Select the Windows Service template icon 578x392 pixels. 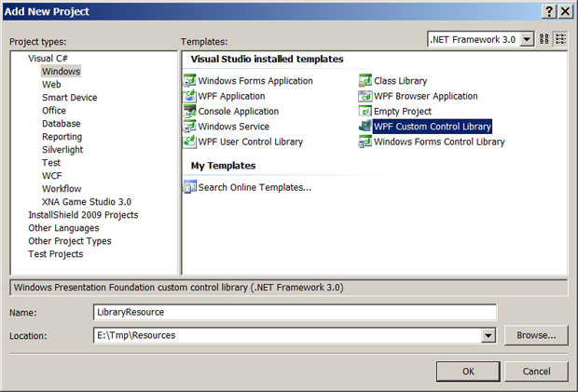coord(190,127)
